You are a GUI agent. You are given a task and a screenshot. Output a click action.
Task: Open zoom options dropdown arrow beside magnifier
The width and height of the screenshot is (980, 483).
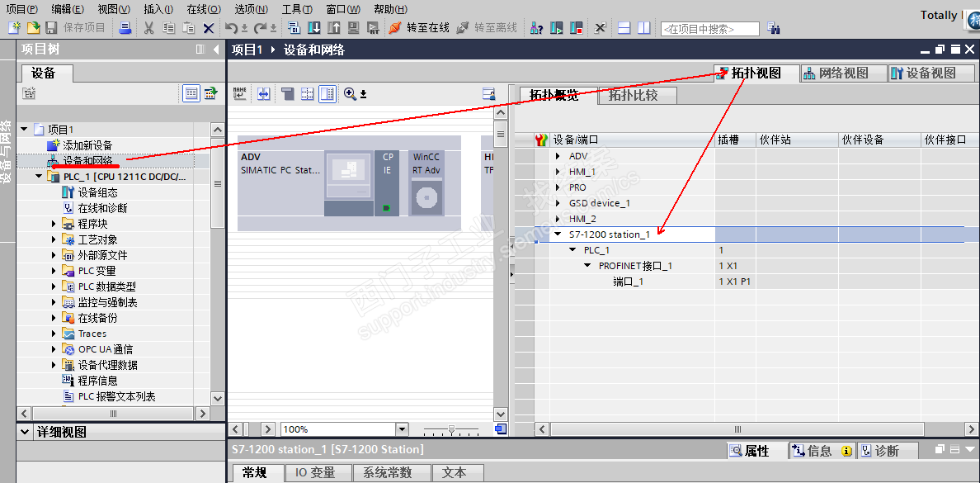coord(363,94)
